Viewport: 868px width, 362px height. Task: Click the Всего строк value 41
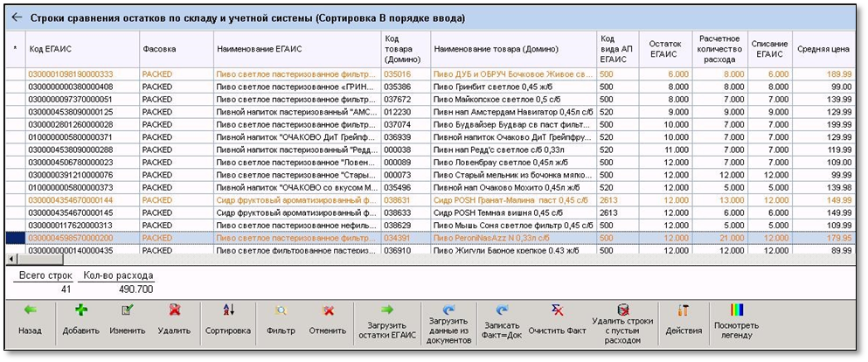click(x=66, y=289)
